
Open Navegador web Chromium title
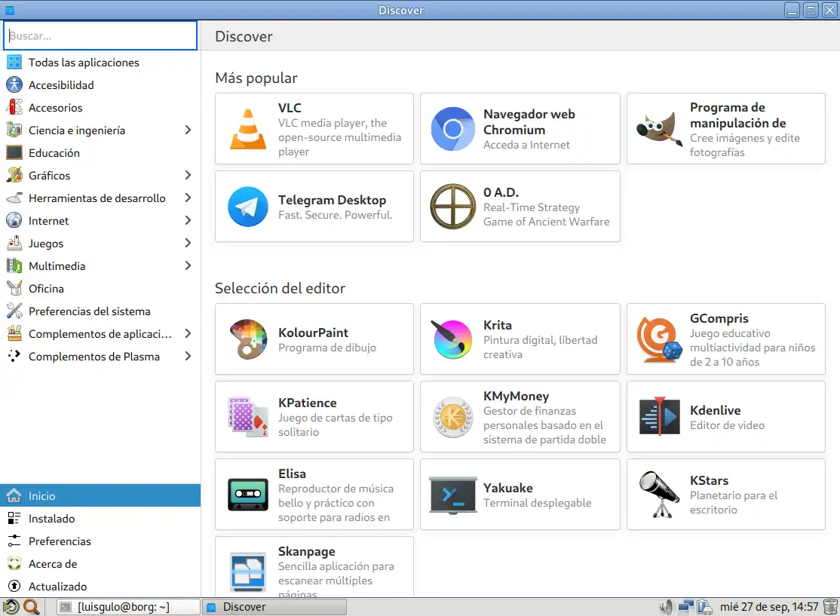[x=529, y=121]
